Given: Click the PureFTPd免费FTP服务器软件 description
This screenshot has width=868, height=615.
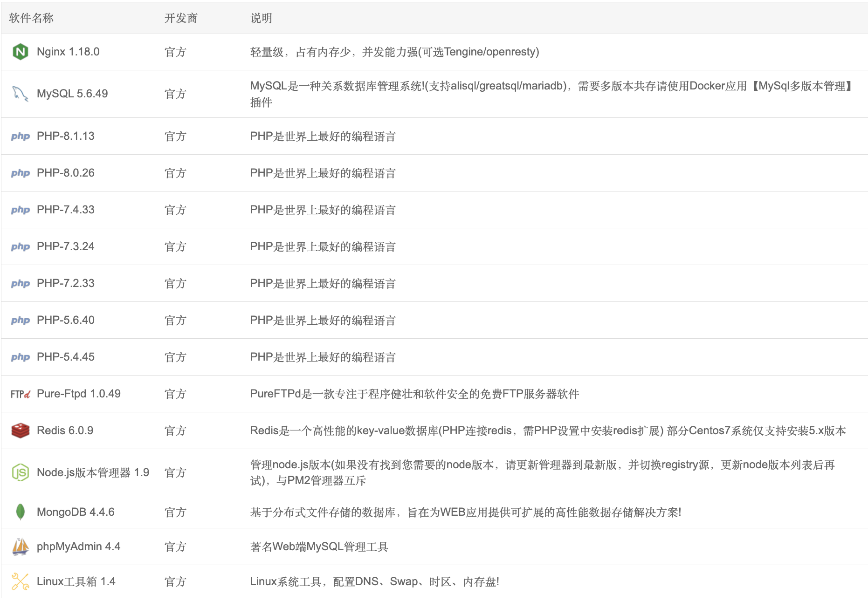Looking at the screenshot, I should (414, 394).
